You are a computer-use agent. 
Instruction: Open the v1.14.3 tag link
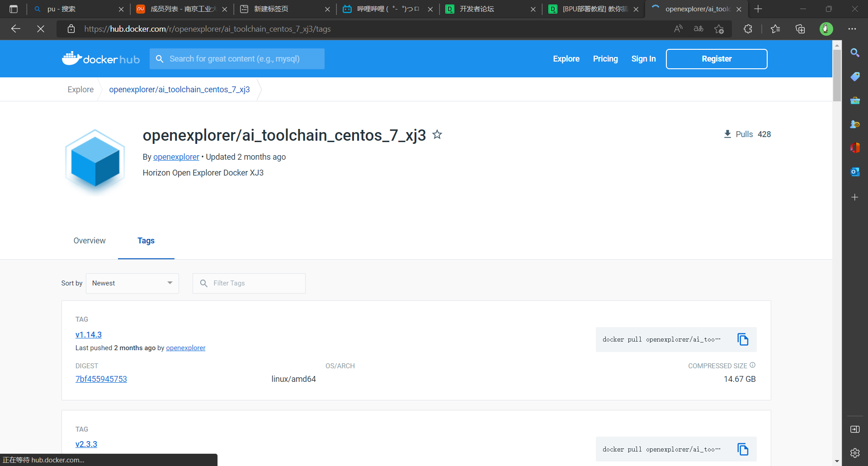pyautogui.click(x=89, y=335)
